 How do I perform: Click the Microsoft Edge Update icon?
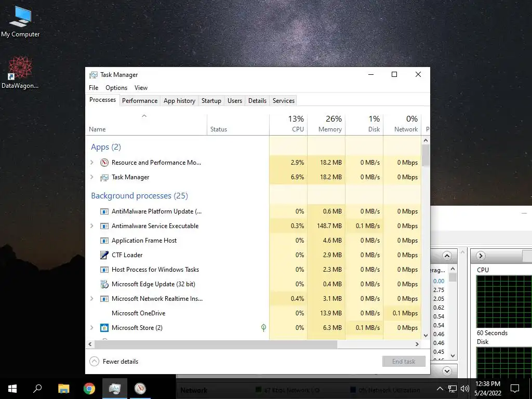(x=104, y=284)
